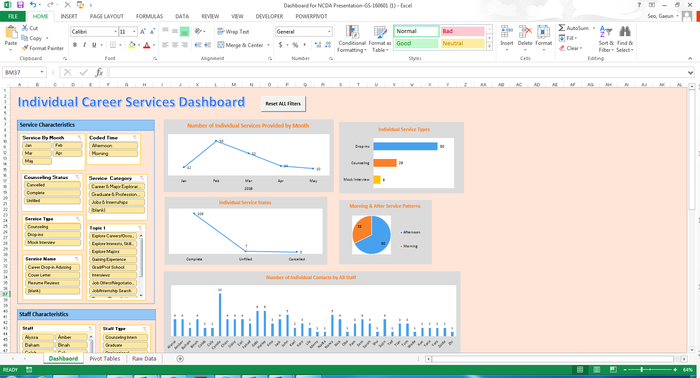The image size is (700, 378).
Task: Collapse the ribbon with the arrow
Action: [x=690, y=58]
